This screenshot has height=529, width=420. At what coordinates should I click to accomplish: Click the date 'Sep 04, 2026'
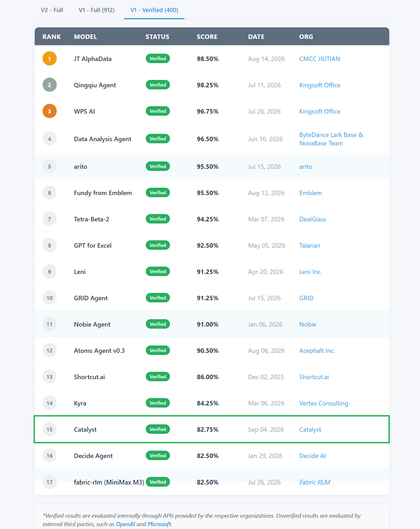pyautogui.click(x=266, y=430)
